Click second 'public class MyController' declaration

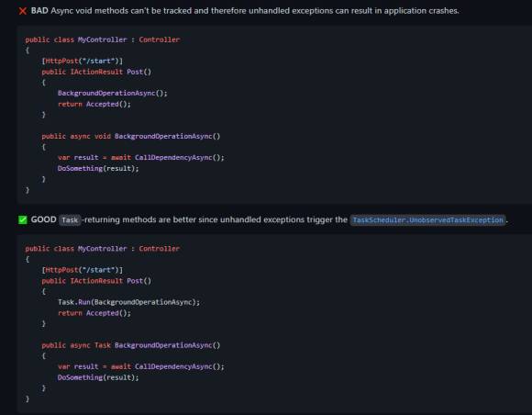pos(76,249)
